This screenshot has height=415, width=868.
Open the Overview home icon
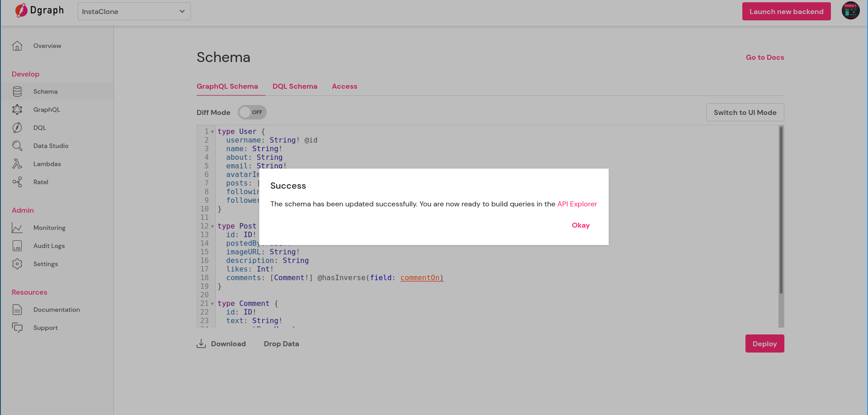click(x=17, y=46)
